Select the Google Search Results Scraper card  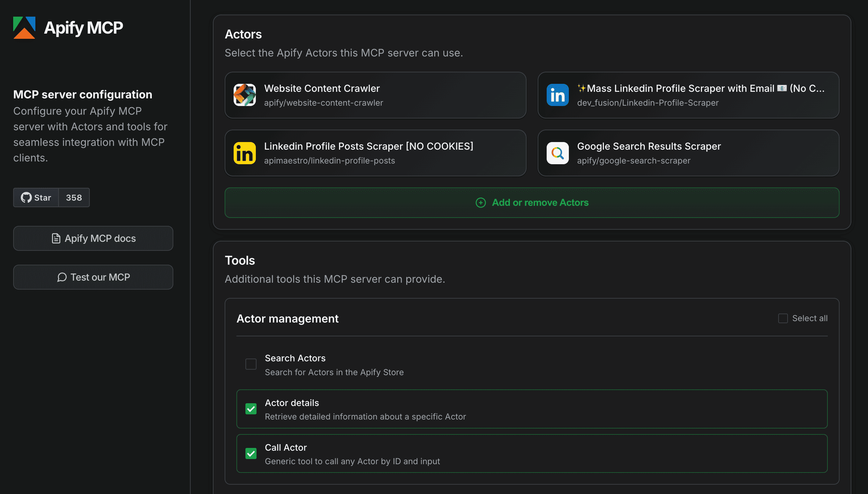click(x=688, y=153)
